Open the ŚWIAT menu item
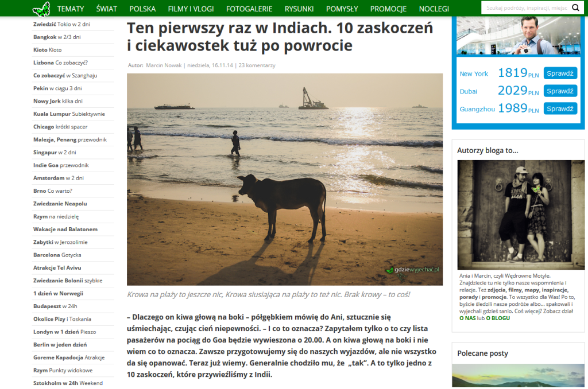Screen dimensions: 588x389 point(106,9)
